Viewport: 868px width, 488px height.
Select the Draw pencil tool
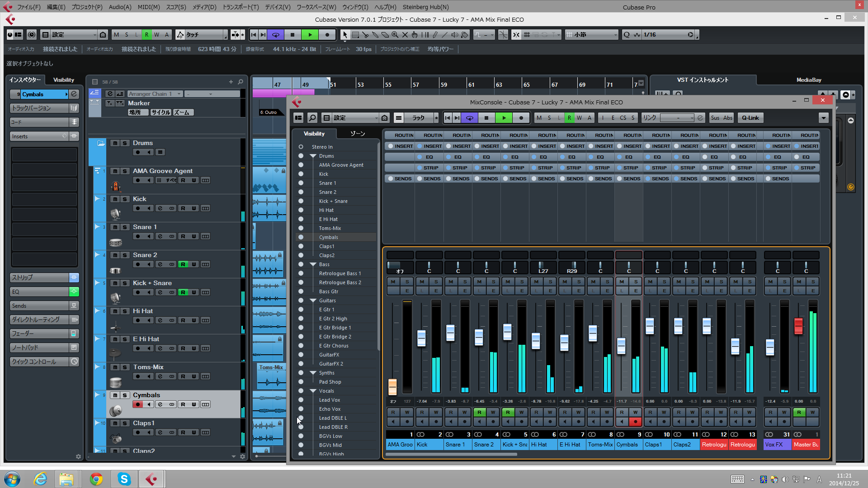pos(435,35)
